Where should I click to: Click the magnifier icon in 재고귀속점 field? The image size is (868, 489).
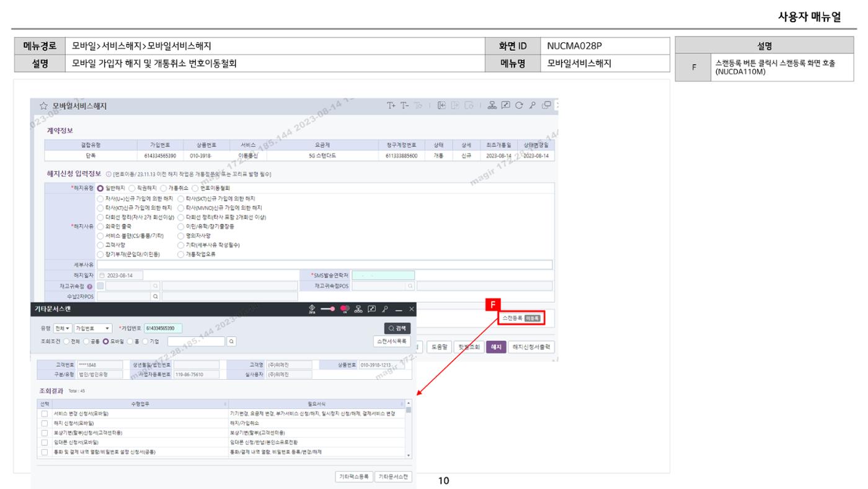156,286
